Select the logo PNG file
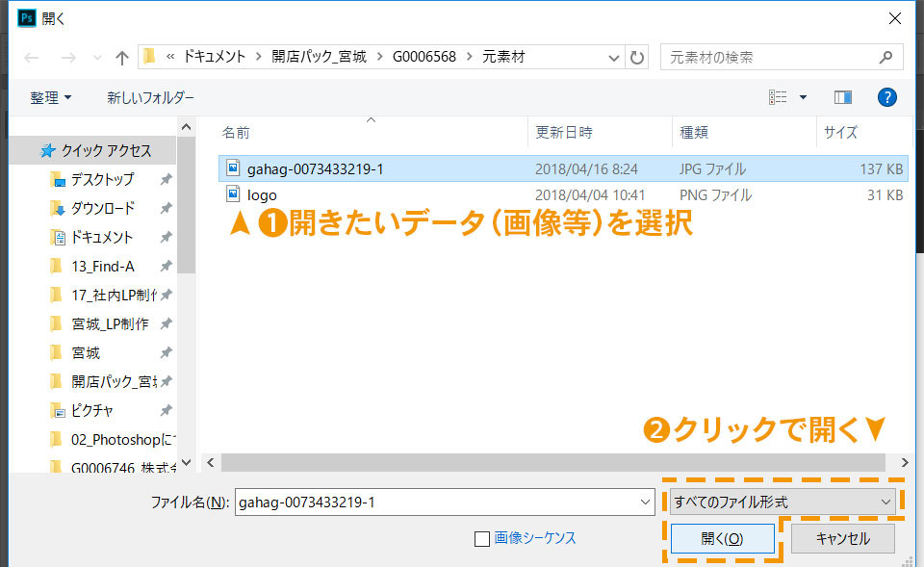924x567 pixels. tap(563, 195)
